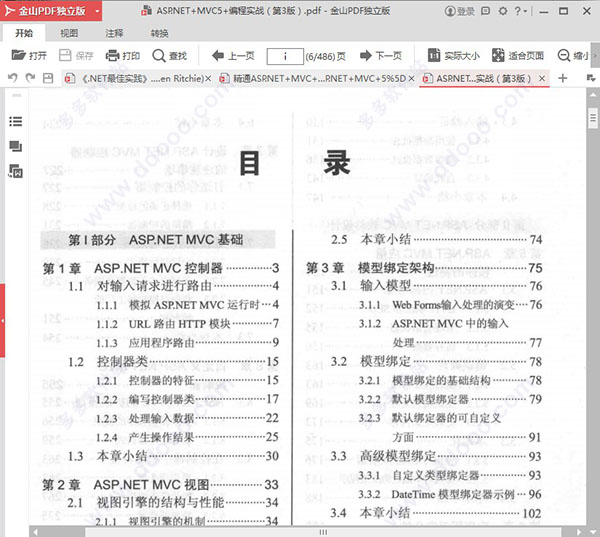Open the page thumbnails sidebar icon
Viewport: 600px width, 537px height.
click(x=16, y=146)
